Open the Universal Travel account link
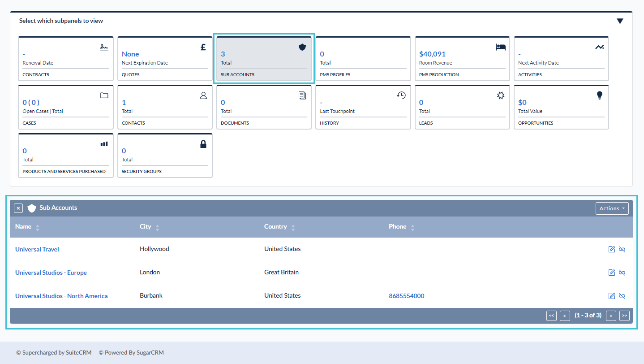Image resolution: width=644 pixels, height=364 pixels. (x=37, y=249)
